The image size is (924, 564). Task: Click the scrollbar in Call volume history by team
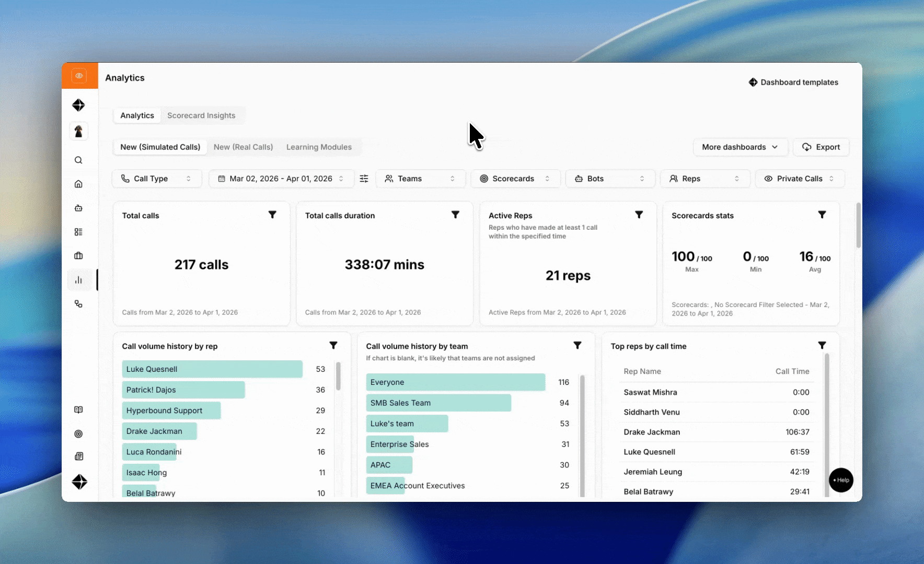[x=582, y=436]
